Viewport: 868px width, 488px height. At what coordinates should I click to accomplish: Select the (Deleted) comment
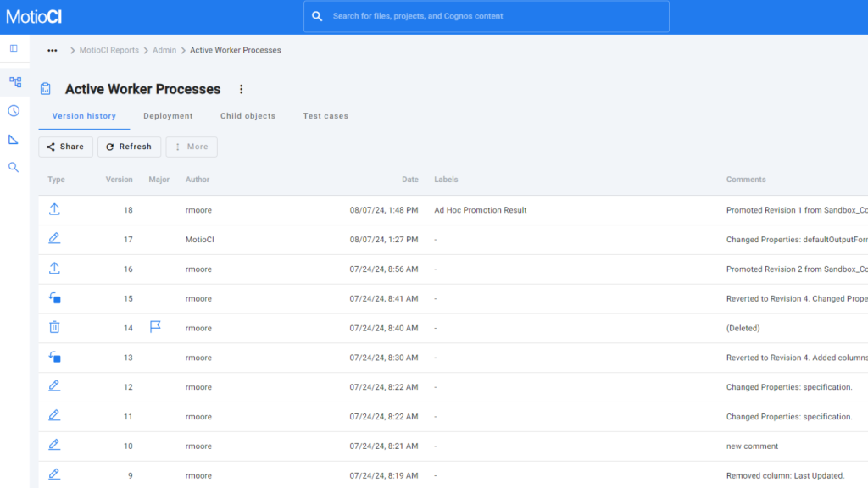(x=743, y=328)
